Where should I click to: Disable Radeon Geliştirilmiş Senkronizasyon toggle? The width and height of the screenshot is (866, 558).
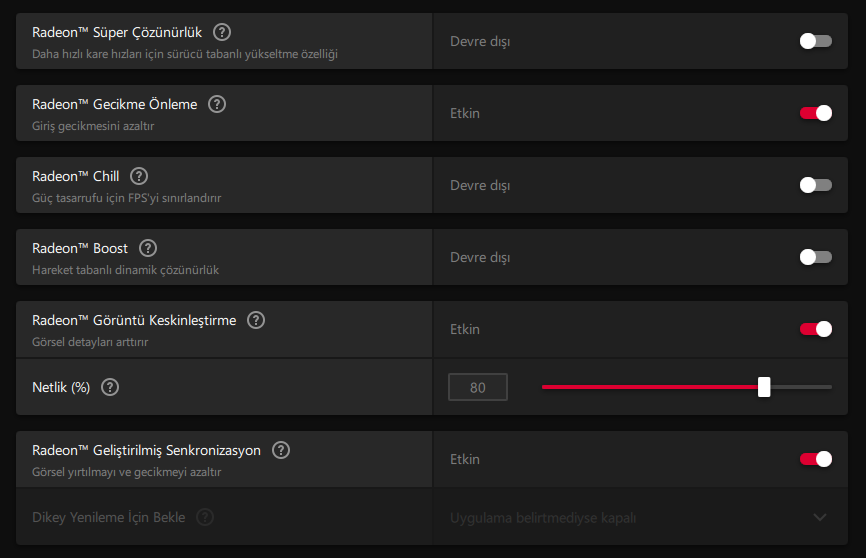click(x=816, y=459)
